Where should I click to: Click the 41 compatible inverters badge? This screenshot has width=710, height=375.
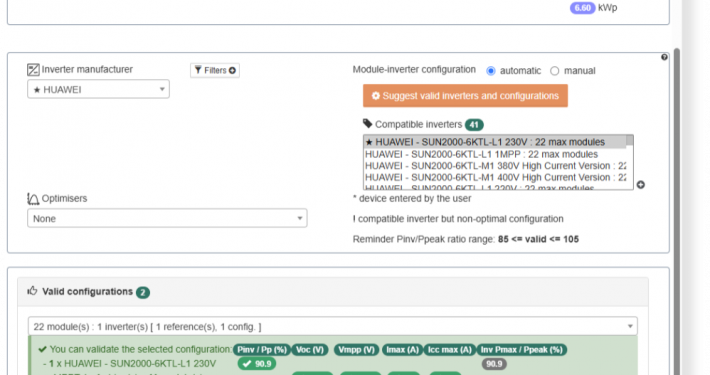click(x=474, y=125)
